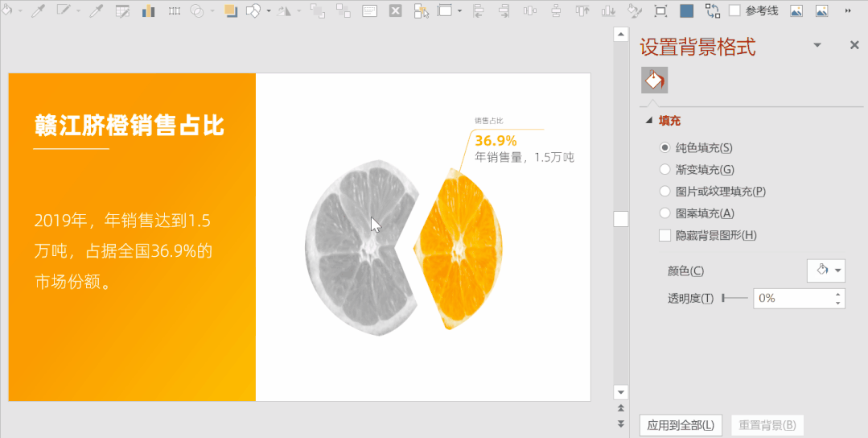Open the selection pane icon
The height and width of the screenshot is (438, 868).
click(422, 10)
